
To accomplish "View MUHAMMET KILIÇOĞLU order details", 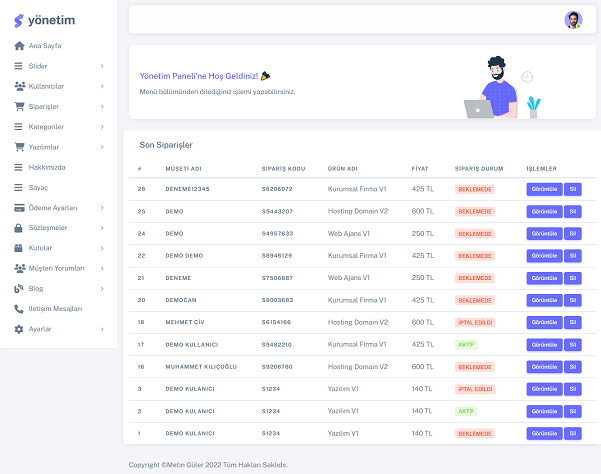I will 544,367.
